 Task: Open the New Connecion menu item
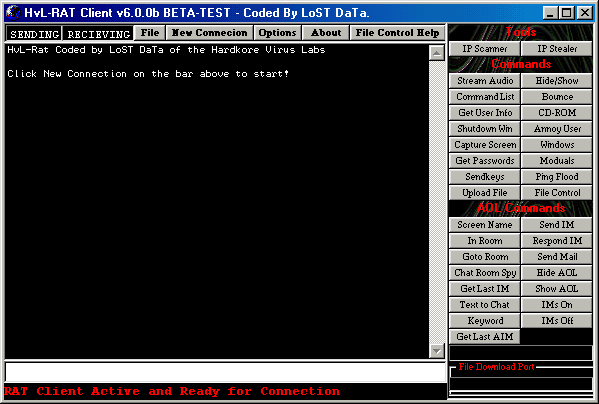coord(209,33)
